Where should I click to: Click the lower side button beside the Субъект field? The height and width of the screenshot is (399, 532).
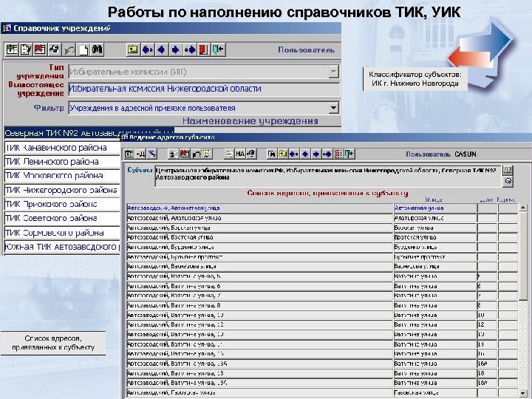508,181
